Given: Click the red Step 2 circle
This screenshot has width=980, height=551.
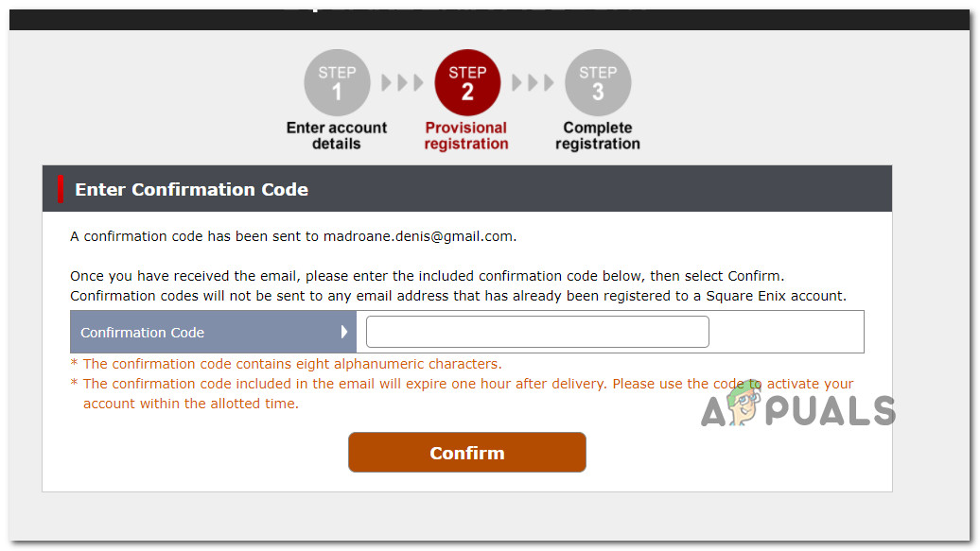Looking at the screenshot, I should (x=467, y=82).
